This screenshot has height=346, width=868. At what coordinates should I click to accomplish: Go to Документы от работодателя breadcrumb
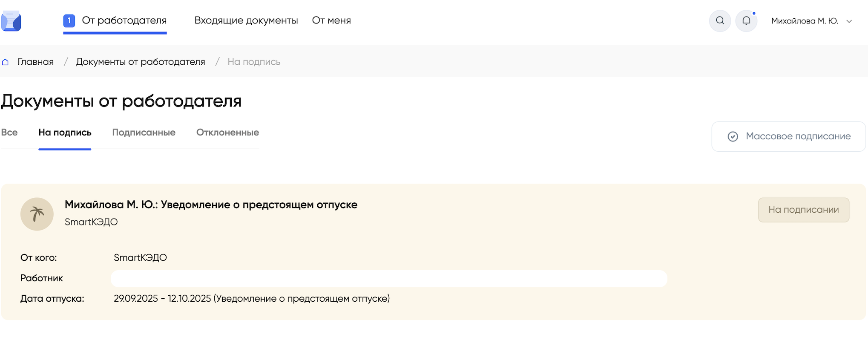click(x=141, y=62)
